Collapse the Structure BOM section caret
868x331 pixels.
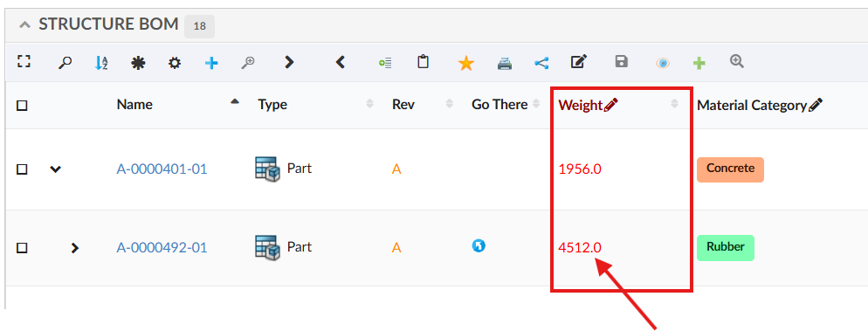pos(24,25)
